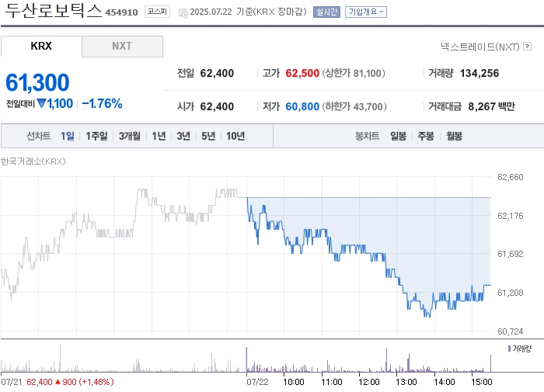Select the 3개월 line chart period
Viewport: 544px width, 392px height.
coord(130,136)
